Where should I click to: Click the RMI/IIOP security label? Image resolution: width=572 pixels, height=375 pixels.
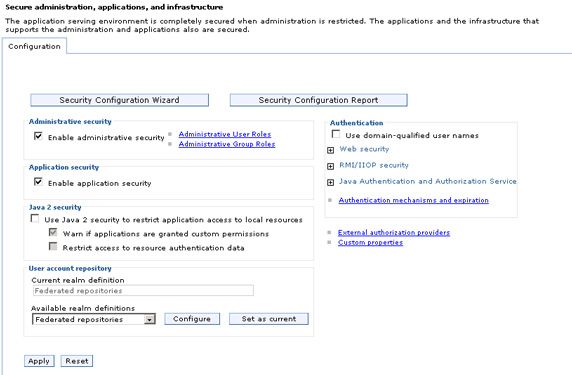[x=374, y=165]
